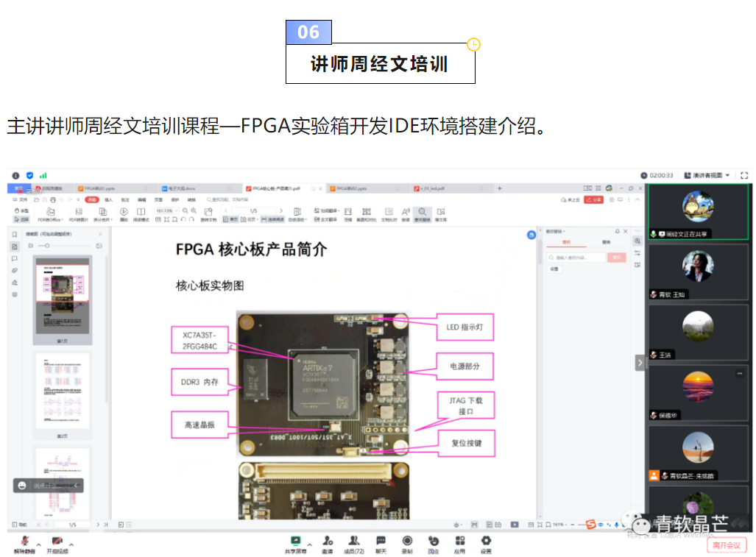Open 拆分合并 tool dropdown
This screenshot has width=756, height=557.
(103, 215)
